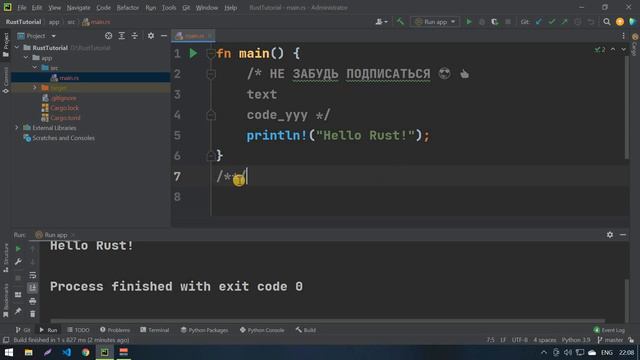Open Run panel settings gear
This screenshot has height=360, width=640.
click(x=609, y=235)
